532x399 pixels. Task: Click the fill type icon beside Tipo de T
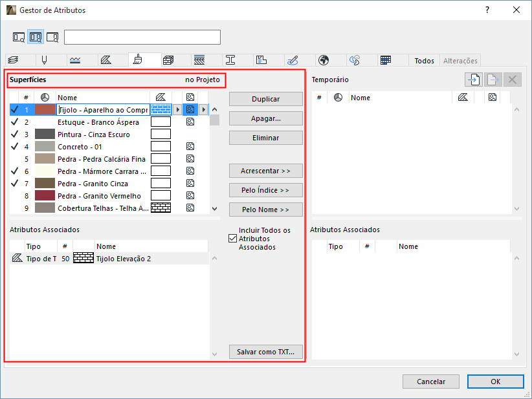click(17, 258)
